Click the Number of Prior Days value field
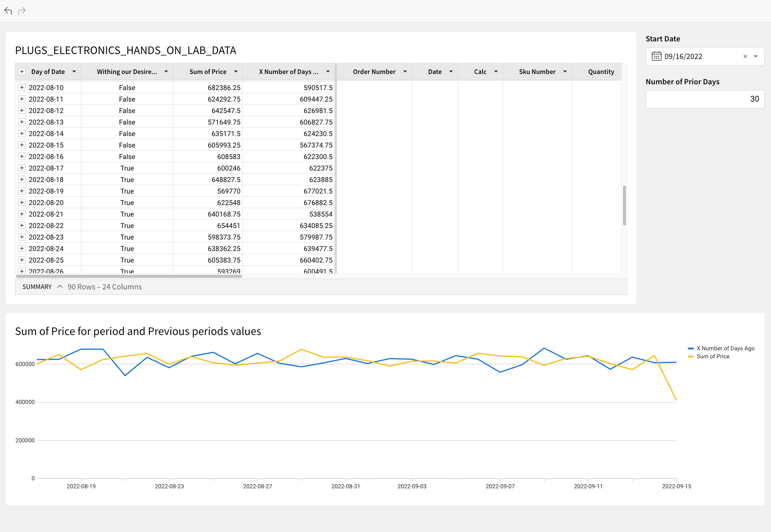Viewport: 771px width, 532px height. pyautogui.click(x=705, y=99)
